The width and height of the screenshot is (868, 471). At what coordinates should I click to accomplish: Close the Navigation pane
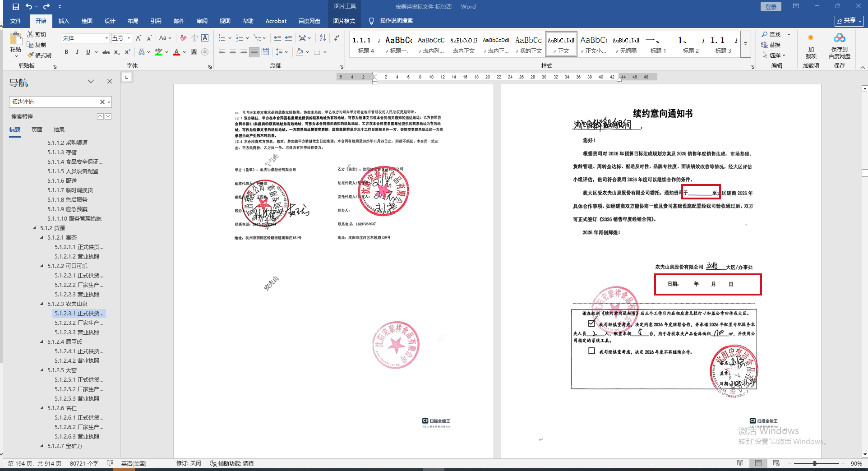point(109,81)
